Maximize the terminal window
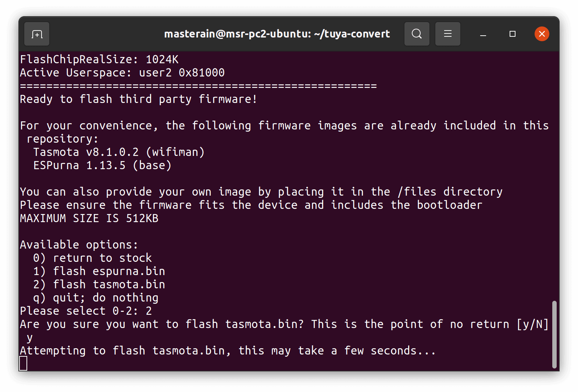Image resolution: width=578 pixels, height=392 pixels. click(x=512, y=34)
